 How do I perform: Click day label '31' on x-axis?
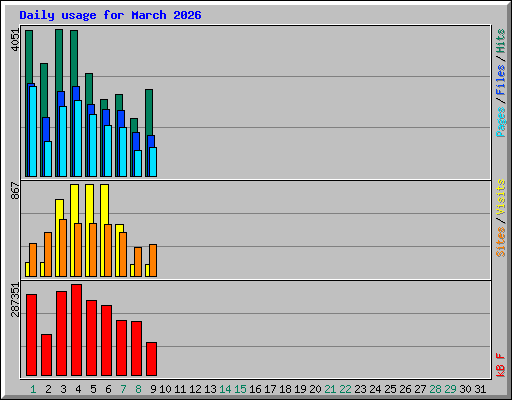pos(480,389)
